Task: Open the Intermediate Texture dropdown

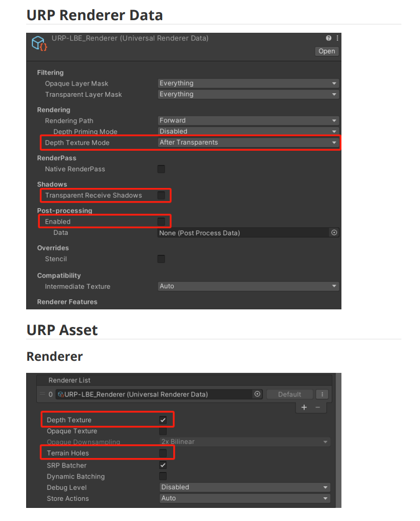Action: [248, 286]
